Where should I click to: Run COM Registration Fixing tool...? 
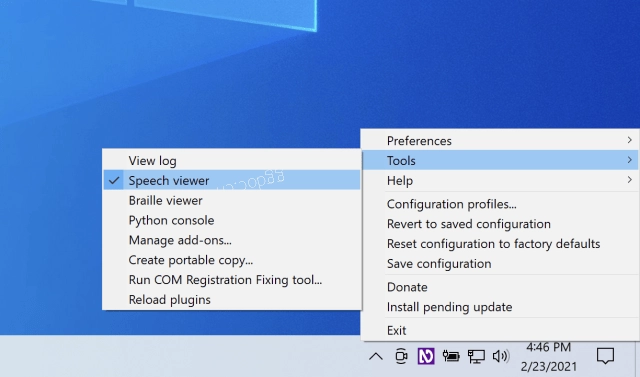pyautogui.click(x=232, y=279)
